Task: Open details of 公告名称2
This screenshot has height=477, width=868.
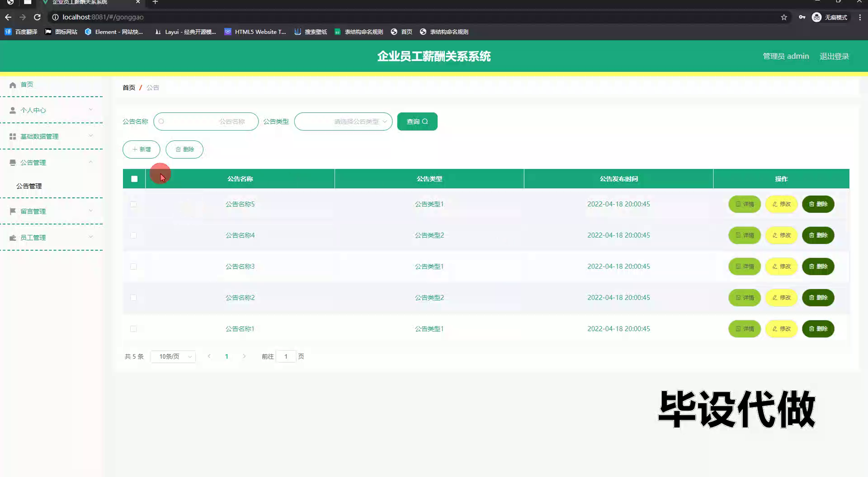Action: coord(745,298)
